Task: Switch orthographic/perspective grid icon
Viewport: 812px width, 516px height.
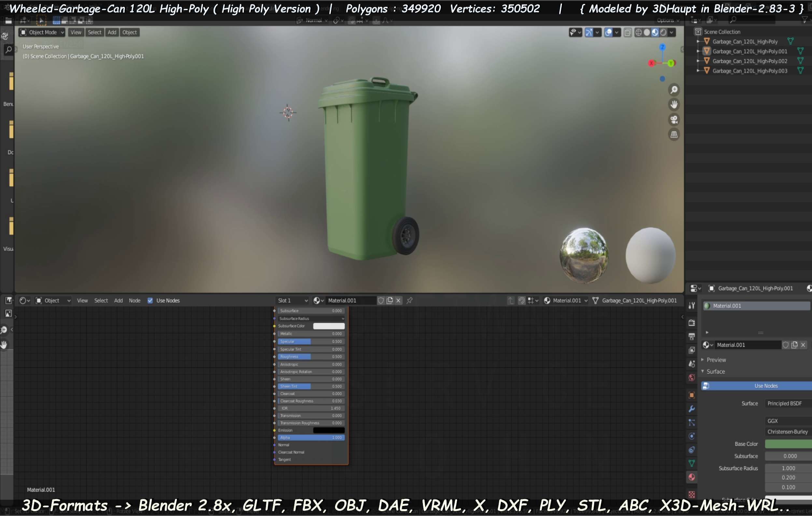Action: 674,134
